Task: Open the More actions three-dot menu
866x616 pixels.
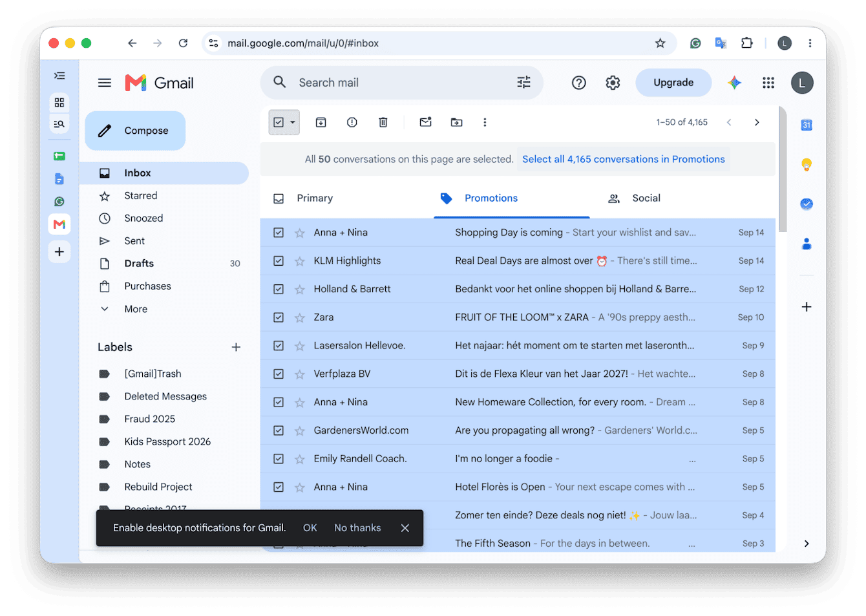Action: click(485, 122)
